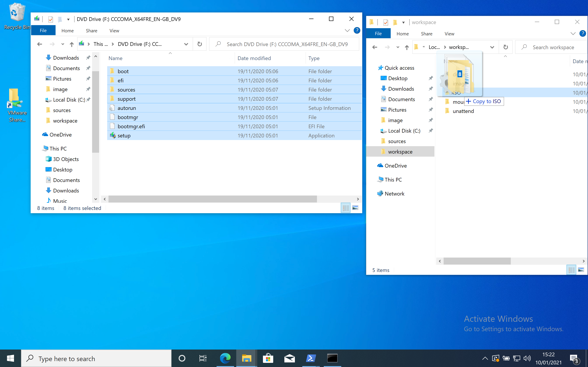Viewport: 588px width, 367px height.
Task: Expand the address bar dropdown in left window
Action: pos(185,44)
